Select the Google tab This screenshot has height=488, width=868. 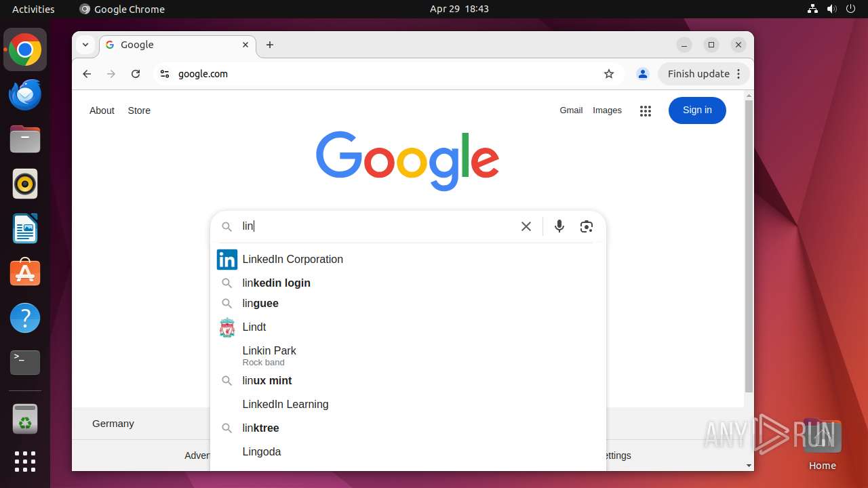click(x=178, y=45)
